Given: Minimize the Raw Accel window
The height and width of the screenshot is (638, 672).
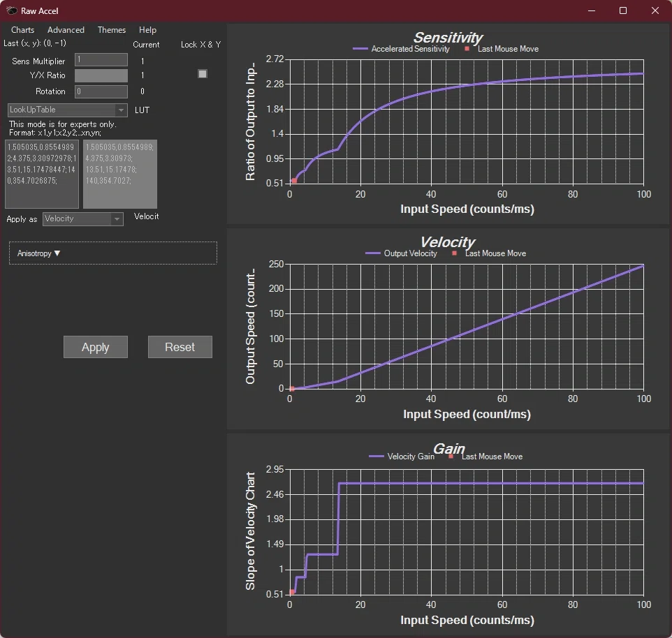Looking at the screenshot, I should pyautogui.click(x=592, y=10).
